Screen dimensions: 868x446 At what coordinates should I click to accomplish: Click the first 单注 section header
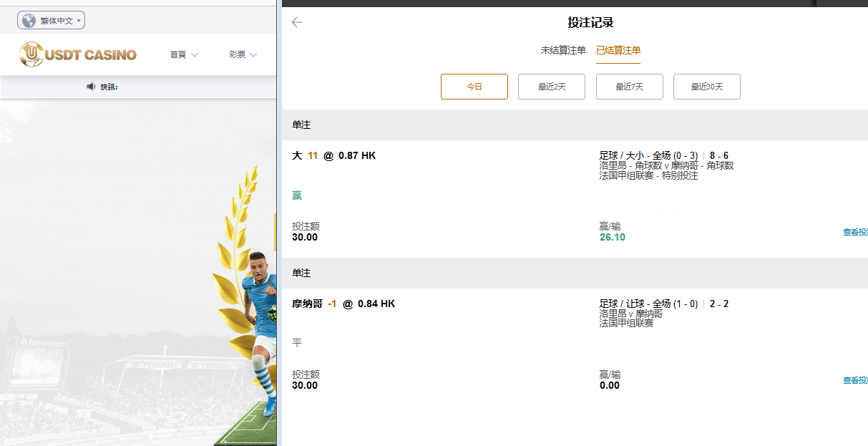tap(301, 125)
